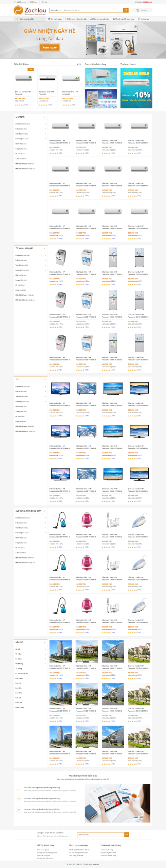The image size is (166, 868).
Task: Expand Hà Nội arrow under Nhà đất
Action: (x=45, y=649)
